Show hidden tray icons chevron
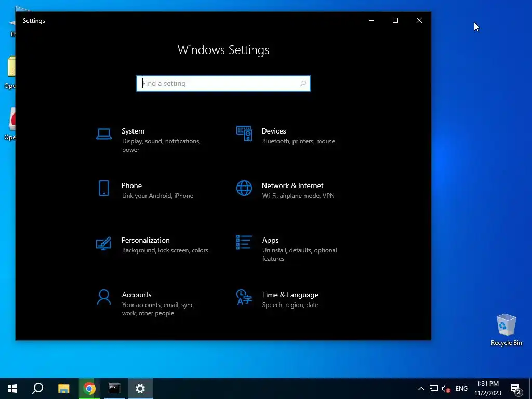 421,389
